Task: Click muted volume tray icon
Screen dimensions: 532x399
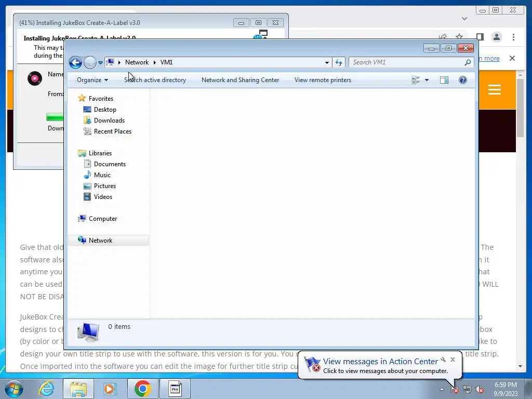Action: [x=480, y=390]
